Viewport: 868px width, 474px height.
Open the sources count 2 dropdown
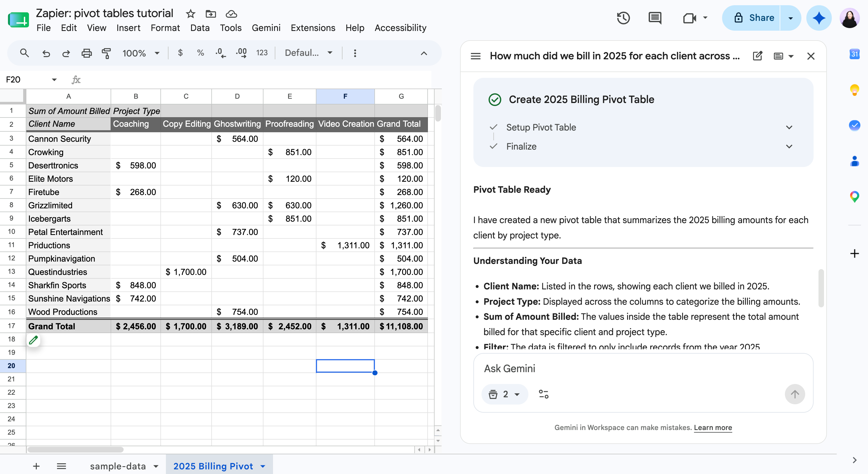[504, 394]
